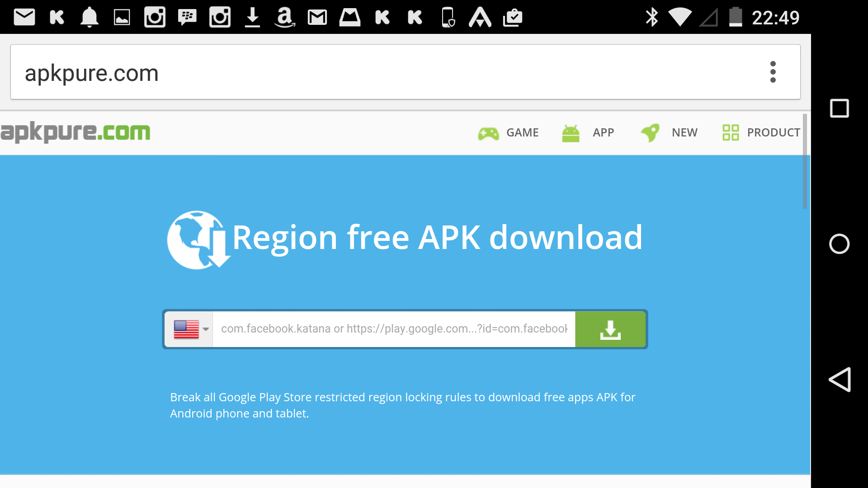868x488 pixels.
Task: Click the 'Break all Google Play Store' description text
Action: click(x=403, y=405)
